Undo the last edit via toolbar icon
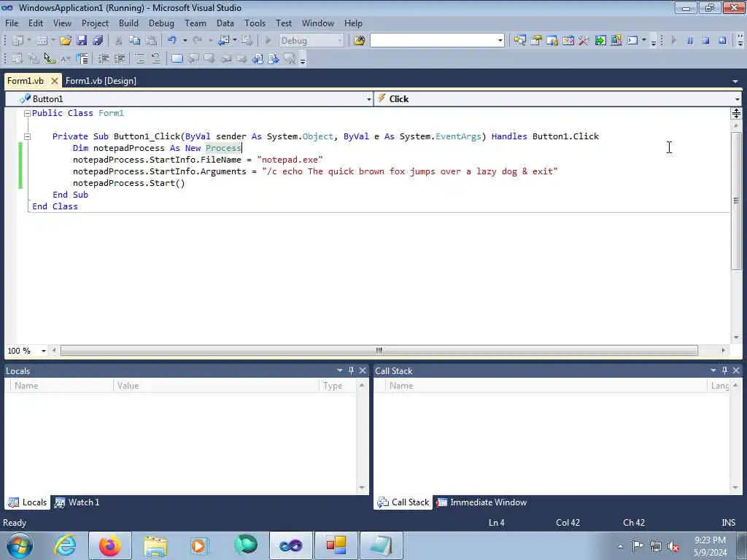This screenshot has height=560, width=747. click(172, 41)
